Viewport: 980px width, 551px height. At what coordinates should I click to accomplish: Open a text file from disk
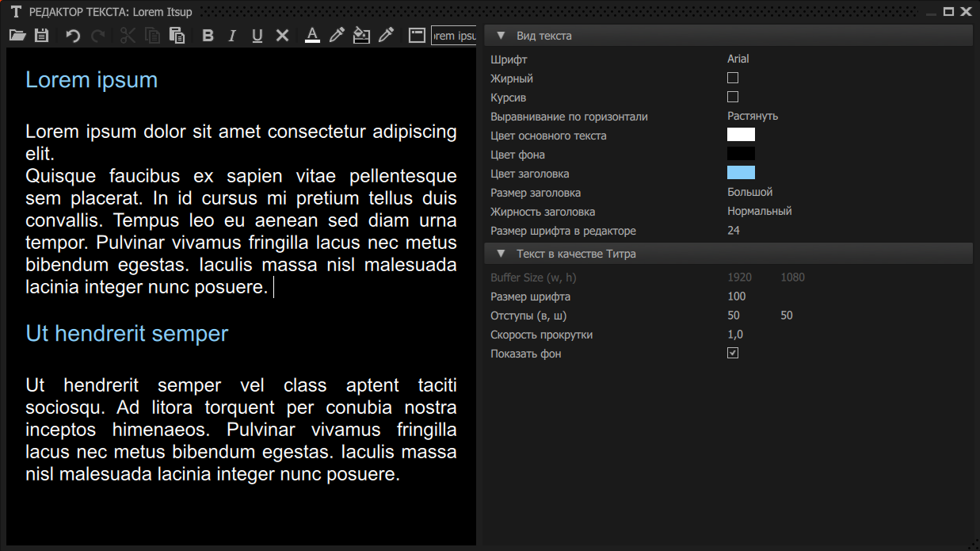tap(17, 35)
